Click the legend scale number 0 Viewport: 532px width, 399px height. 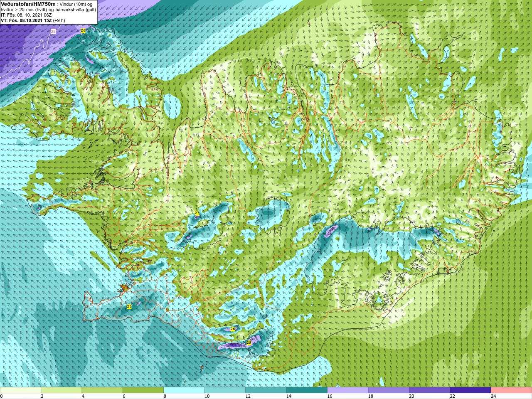pyautogui.click(x=2, y=396)
